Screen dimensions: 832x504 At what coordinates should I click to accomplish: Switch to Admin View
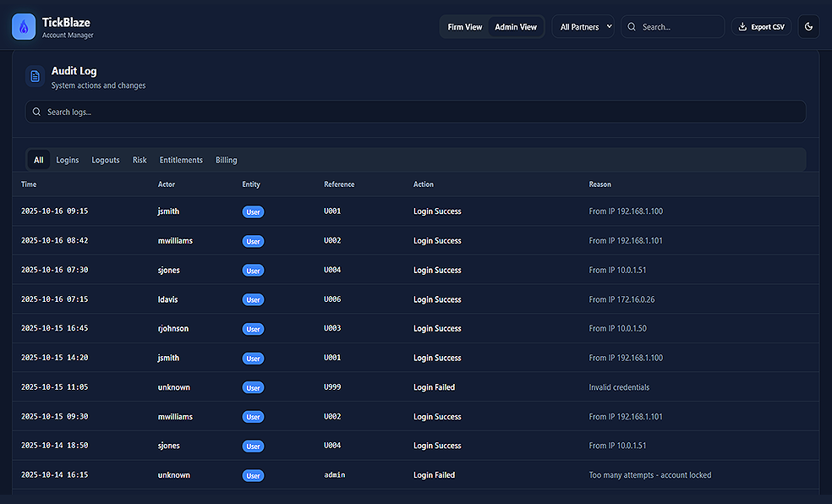[516, 27]
